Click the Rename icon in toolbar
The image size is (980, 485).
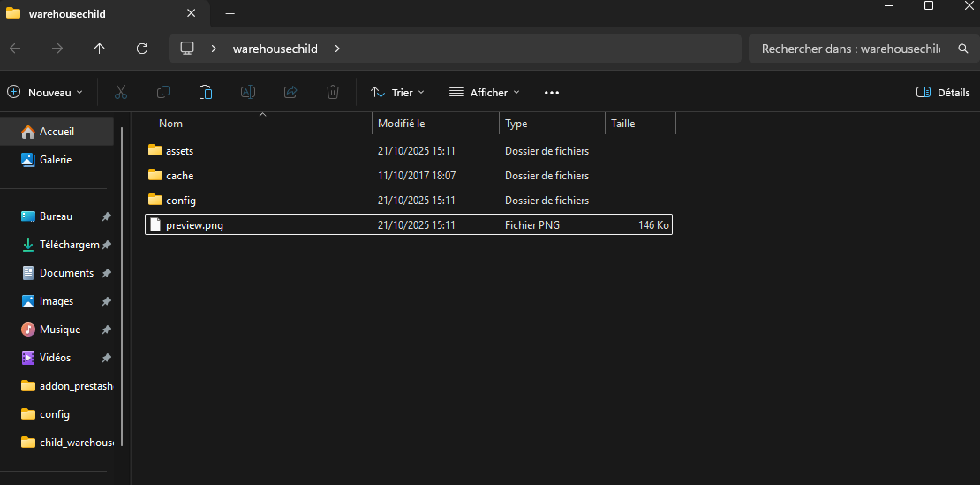(x=248, y=93)
